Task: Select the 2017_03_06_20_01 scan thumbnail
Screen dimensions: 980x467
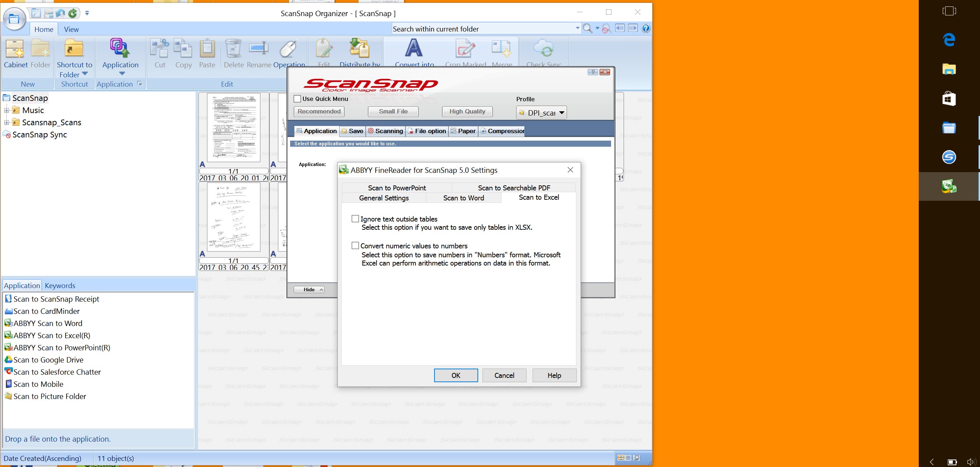Action: click(x=234, y=137)
